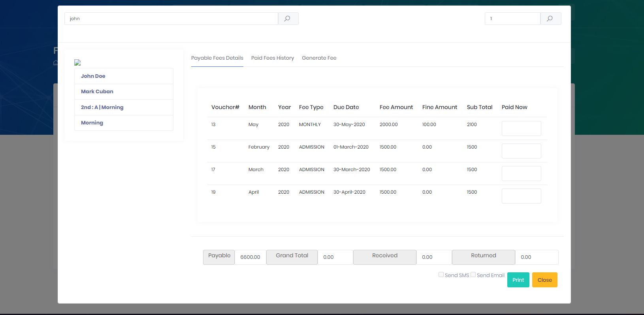The height and width of the screenshot is (315, 644).
Task: Click the Returned label
Action: [x=484, y=257]
